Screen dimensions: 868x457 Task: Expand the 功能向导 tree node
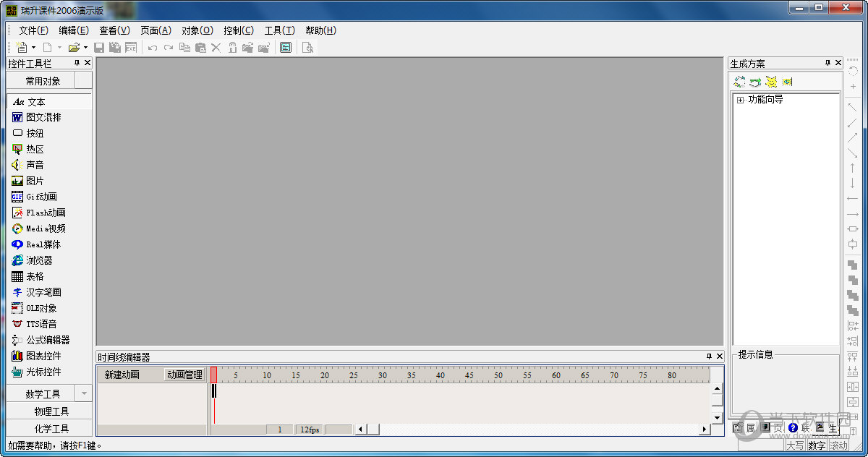click(x=741, y=101)
